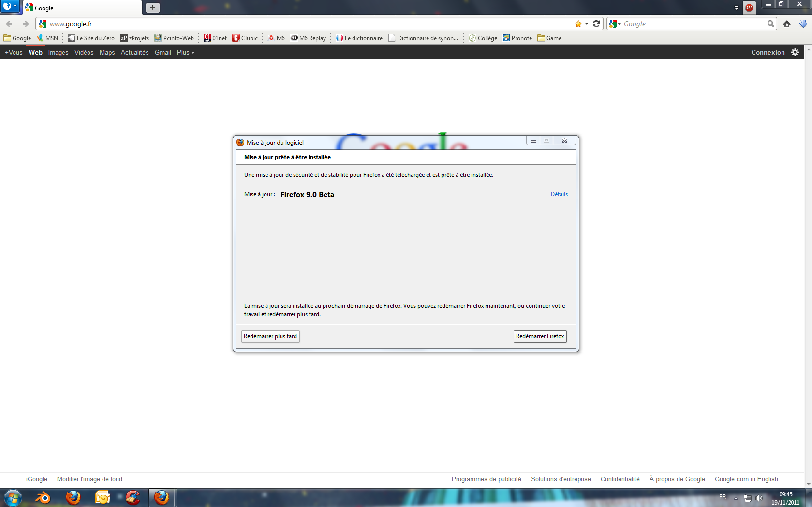812x507 pixels.
Task: Open Le dictionnaire bookmark
Action: (359, 38)
